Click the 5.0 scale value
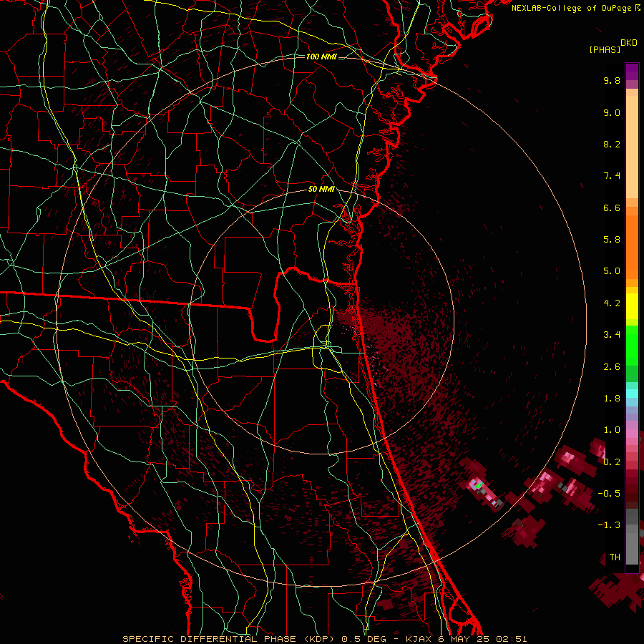644x644 pixels. coord(612,271)
